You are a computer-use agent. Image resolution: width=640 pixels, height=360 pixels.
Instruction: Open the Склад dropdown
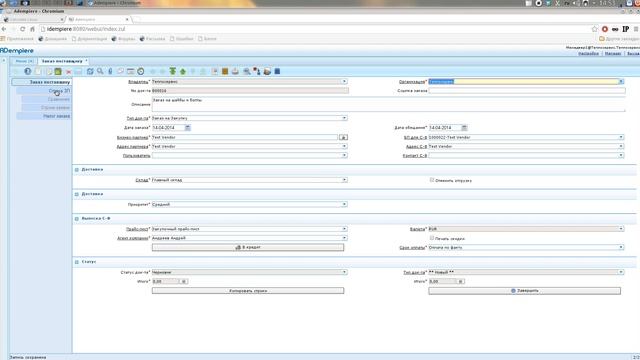(x=344, y=180)
